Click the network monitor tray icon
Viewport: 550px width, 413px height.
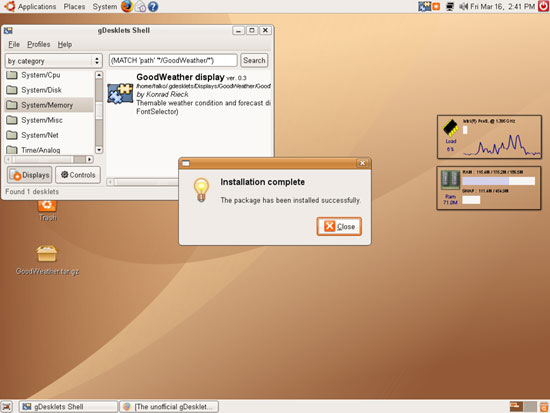[450, 6]
